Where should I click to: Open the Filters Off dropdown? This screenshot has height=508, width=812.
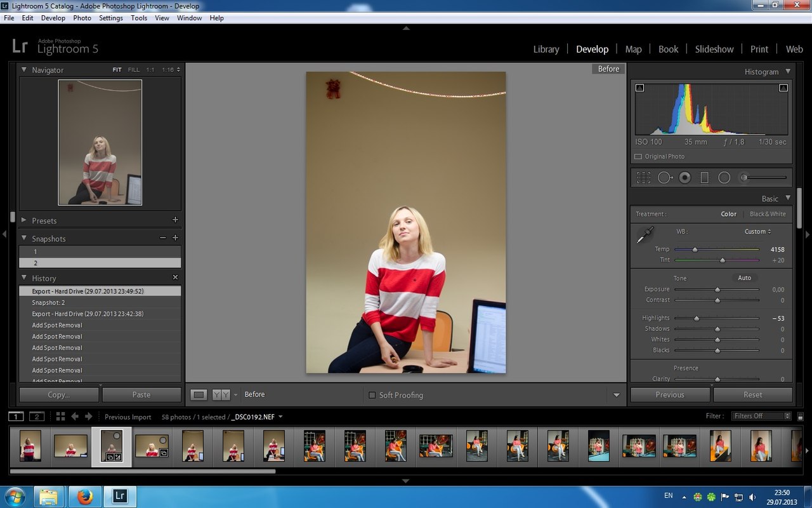pyautogui.click(x=761, y=416)
